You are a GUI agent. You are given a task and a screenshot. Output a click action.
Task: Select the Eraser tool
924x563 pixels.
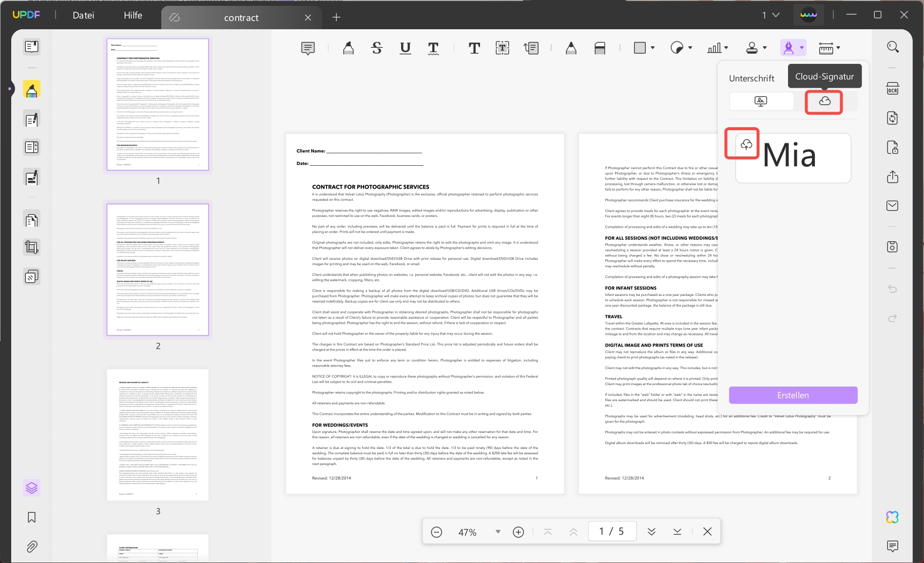600,48
